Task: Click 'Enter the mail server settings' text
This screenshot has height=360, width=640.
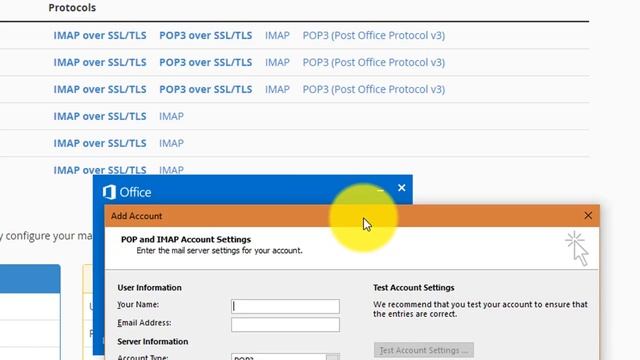Action: coord(219,251)
